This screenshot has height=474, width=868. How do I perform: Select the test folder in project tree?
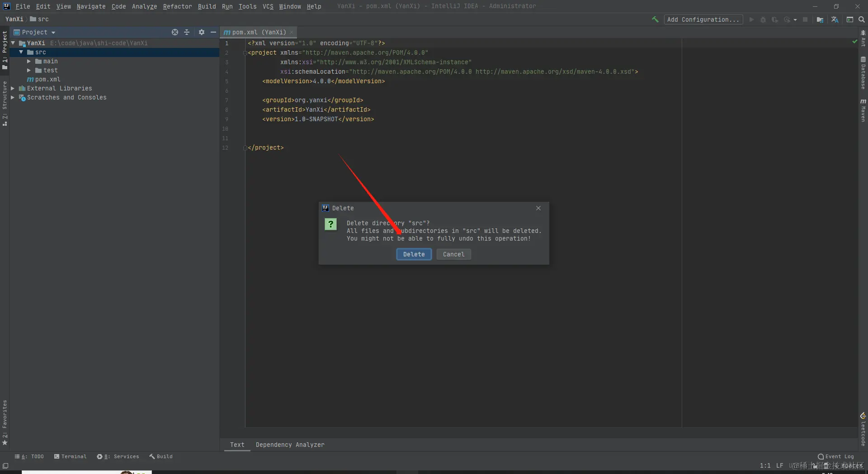point(47,70)
